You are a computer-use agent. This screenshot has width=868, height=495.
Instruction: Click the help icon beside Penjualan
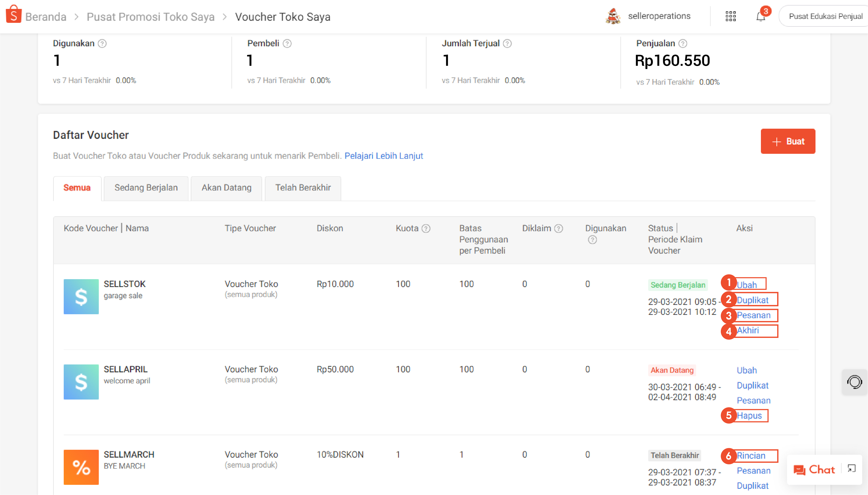683,44
